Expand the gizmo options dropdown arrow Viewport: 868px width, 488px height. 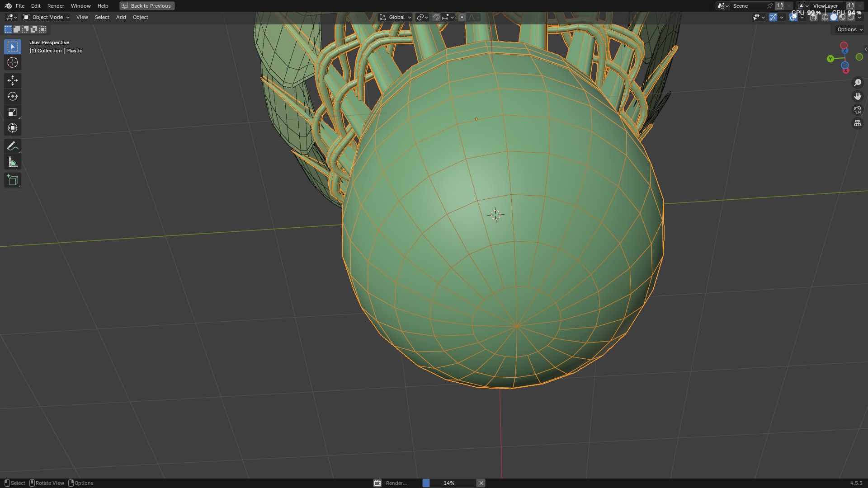pyautogui.click(x=782, y=17)
